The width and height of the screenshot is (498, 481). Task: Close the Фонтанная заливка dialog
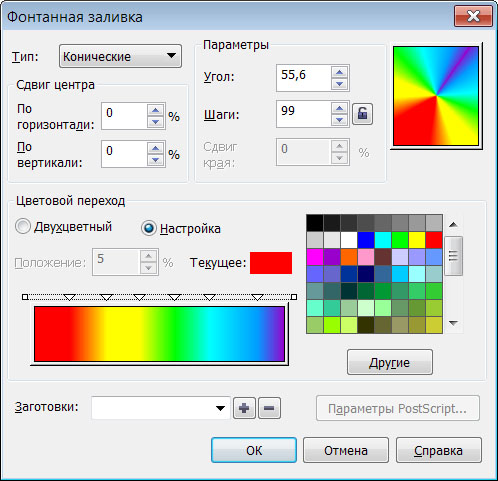473,16
